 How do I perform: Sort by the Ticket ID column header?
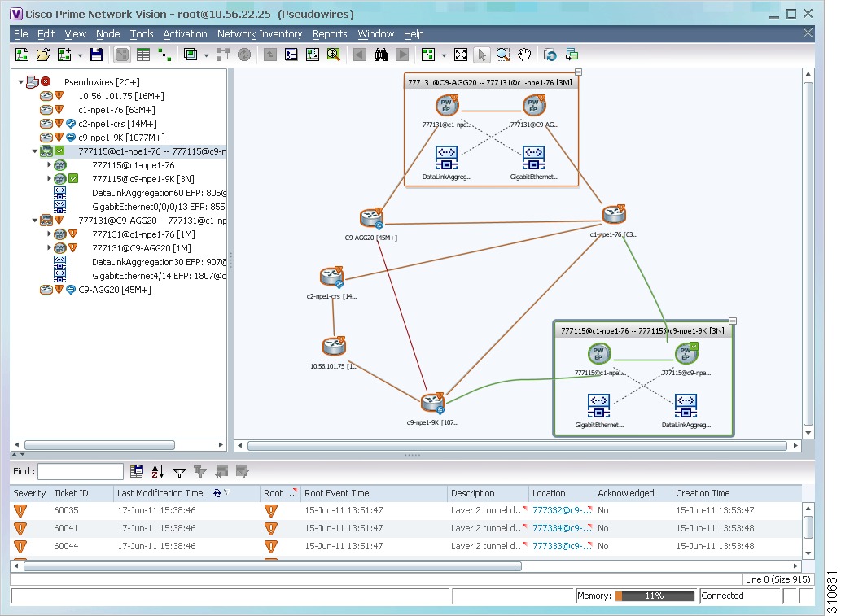point(81,493)
